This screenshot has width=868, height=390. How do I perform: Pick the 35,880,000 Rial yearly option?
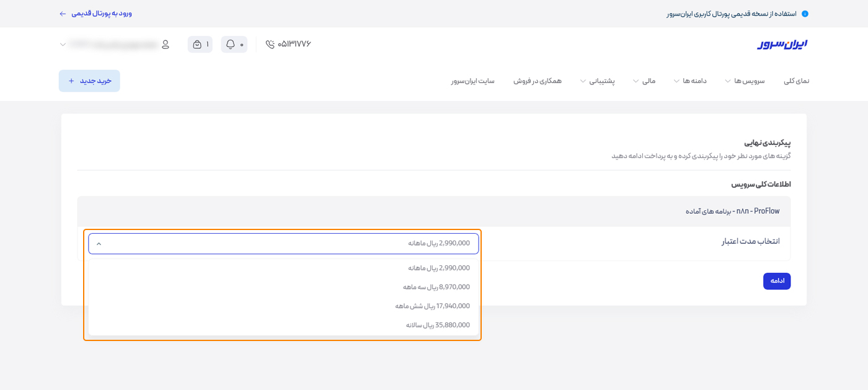point(438,325)
